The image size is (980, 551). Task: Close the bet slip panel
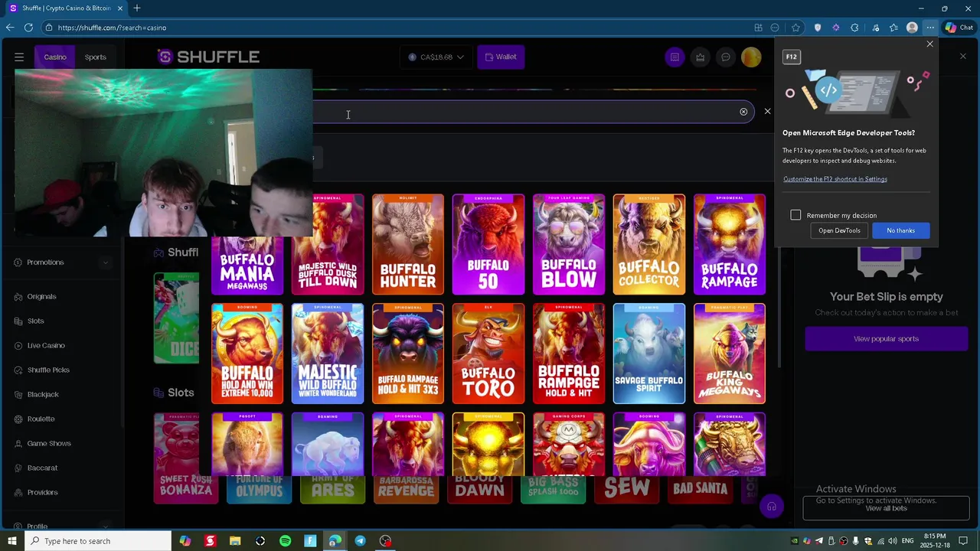[x=962, y=57]
